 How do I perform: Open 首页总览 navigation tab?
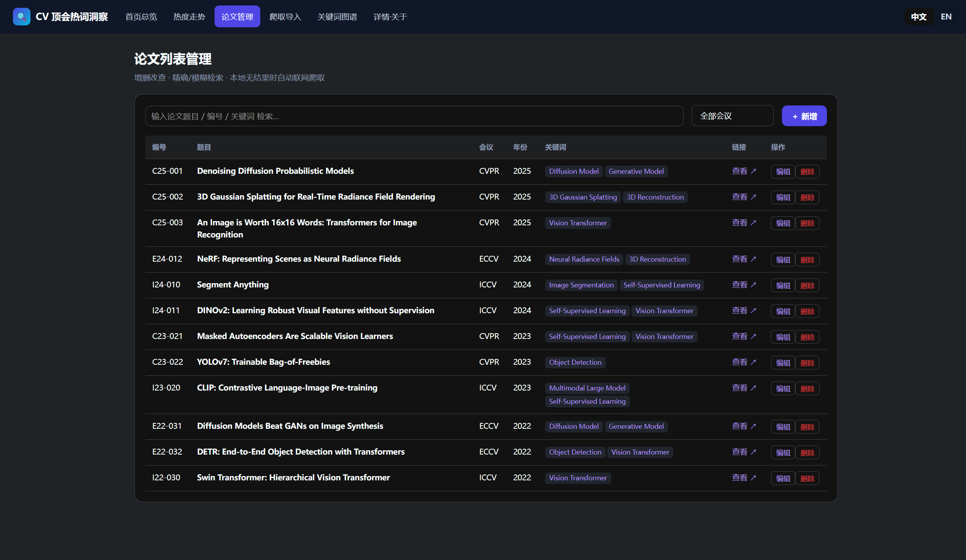point(141,17)
